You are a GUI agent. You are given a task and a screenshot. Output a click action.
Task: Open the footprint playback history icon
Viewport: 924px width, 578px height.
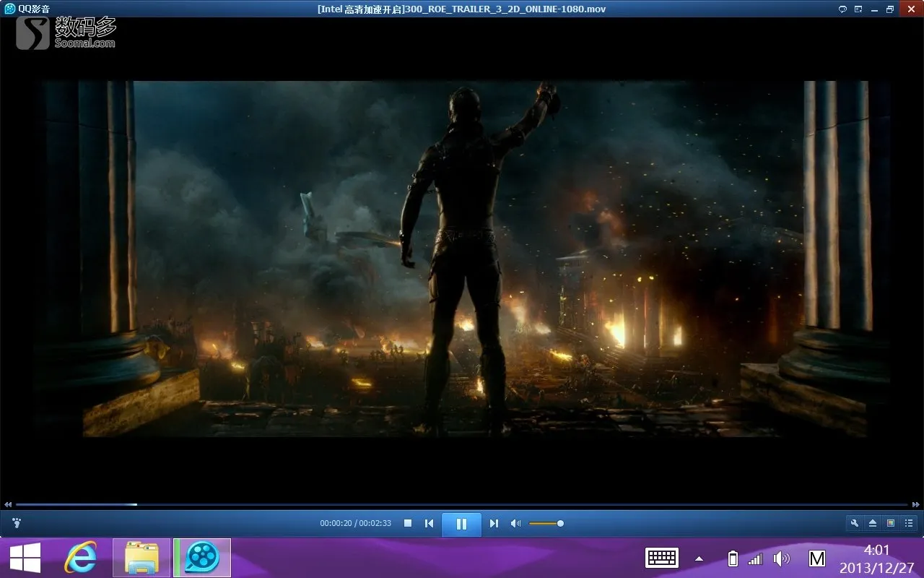tap(17, 522)
